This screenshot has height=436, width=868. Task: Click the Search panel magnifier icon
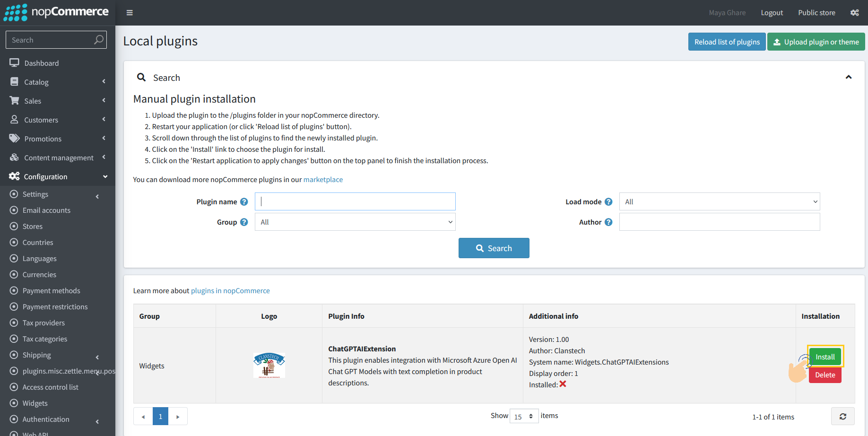141,77
